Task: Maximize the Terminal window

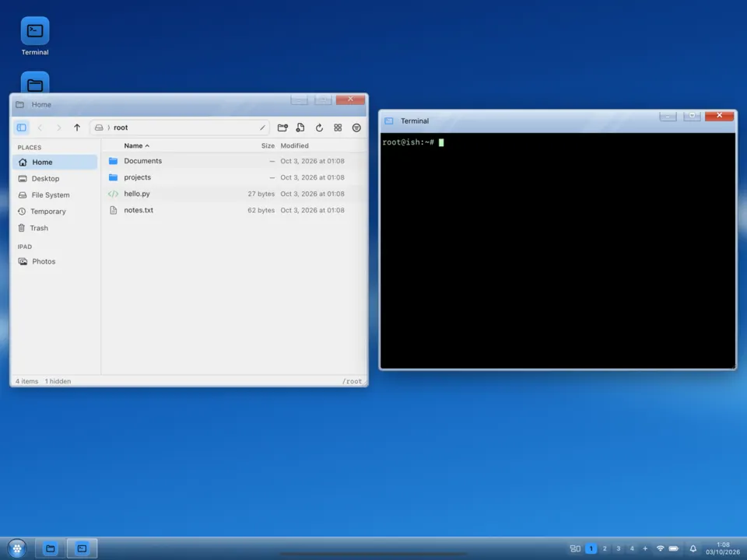Action: pos(692,116)
